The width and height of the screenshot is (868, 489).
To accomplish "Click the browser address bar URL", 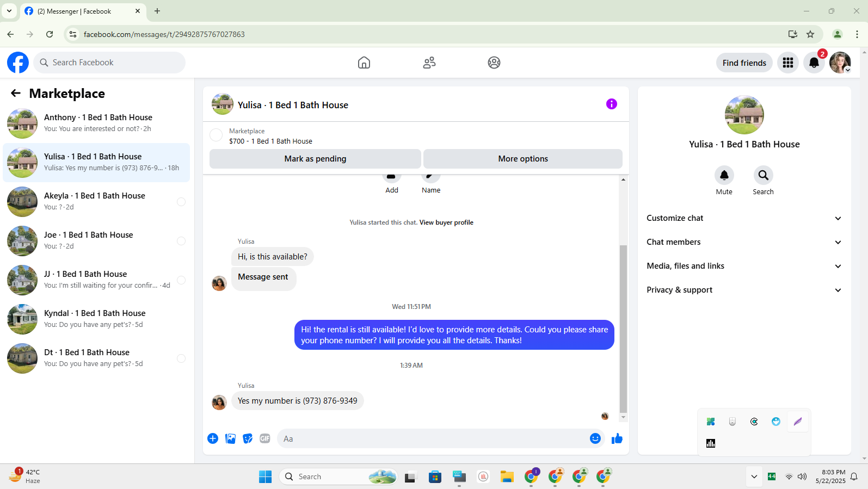I will tap(164, 34).
